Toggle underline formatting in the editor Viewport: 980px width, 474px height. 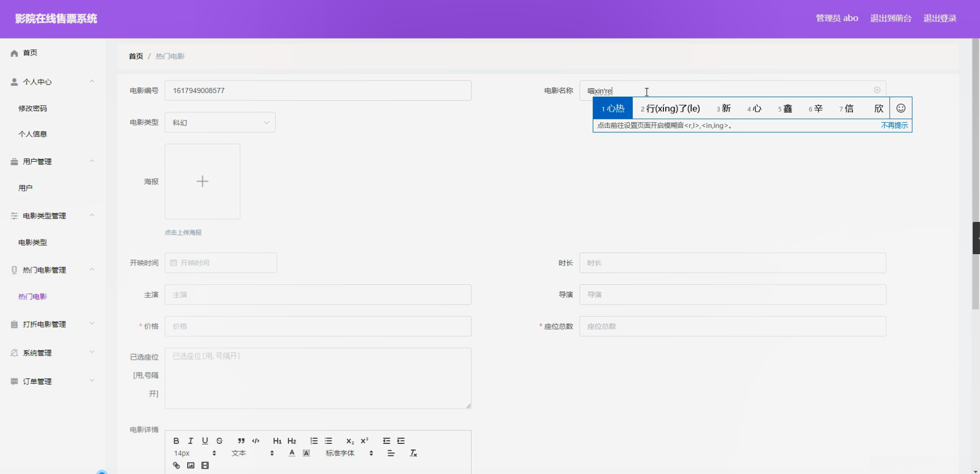pos(205,441)
